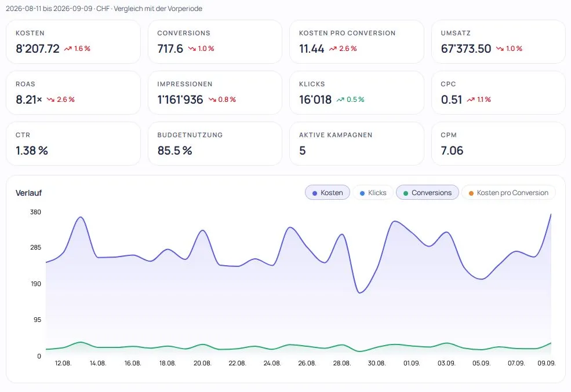Click the KOSTEN PRO CONVERSION card heading
The width and height of the screenshot is (571, 392).
(347, 33)
